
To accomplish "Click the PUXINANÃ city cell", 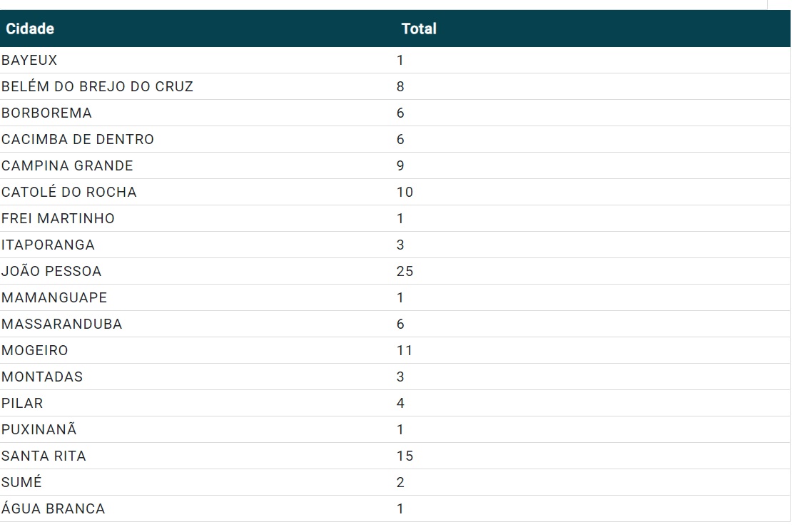I will tap(39, 430).
